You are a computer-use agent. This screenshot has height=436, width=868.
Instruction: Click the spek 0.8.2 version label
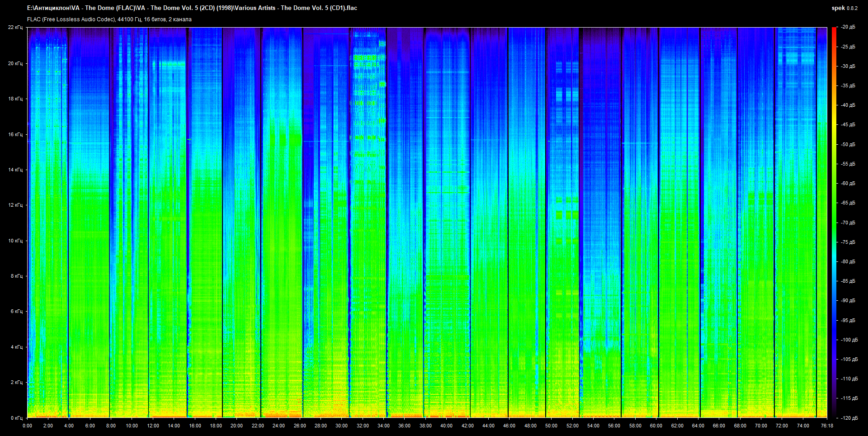pos(844,8)
